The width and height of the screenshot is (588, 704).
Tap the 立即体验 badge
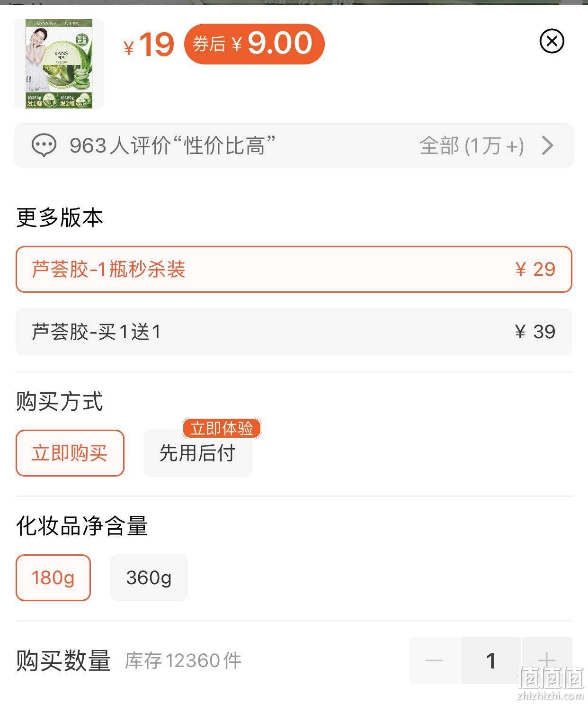tap(222, 428)
